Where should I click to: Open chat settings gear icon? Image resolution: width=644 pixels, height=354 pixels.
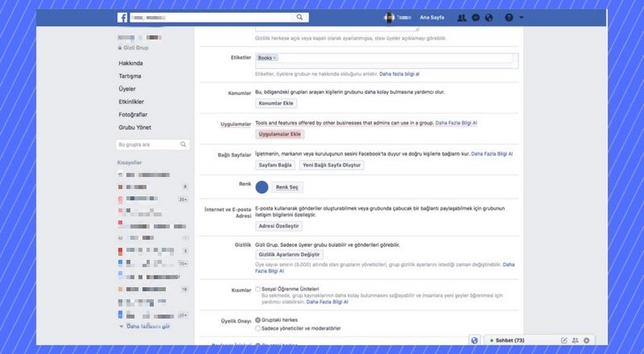[586, 340]
